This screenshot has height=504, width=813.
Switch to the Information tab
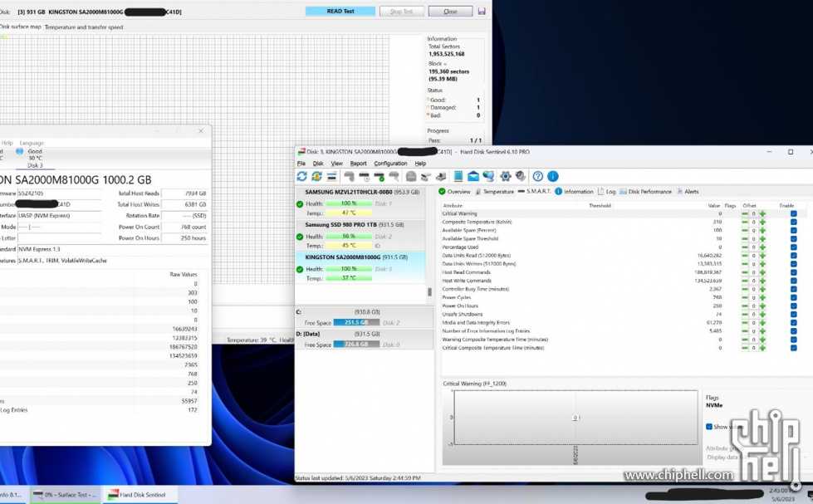point(574,192)
